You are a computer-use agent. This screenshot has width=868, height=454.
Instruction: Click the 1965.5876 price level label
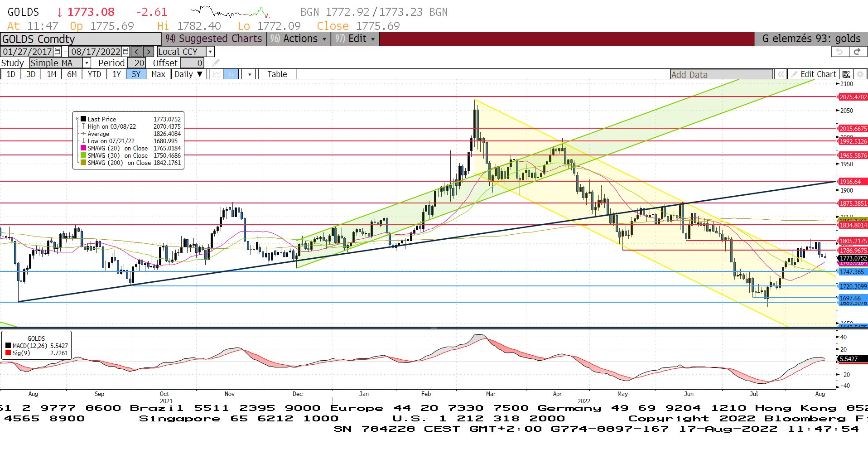(853, 155)
